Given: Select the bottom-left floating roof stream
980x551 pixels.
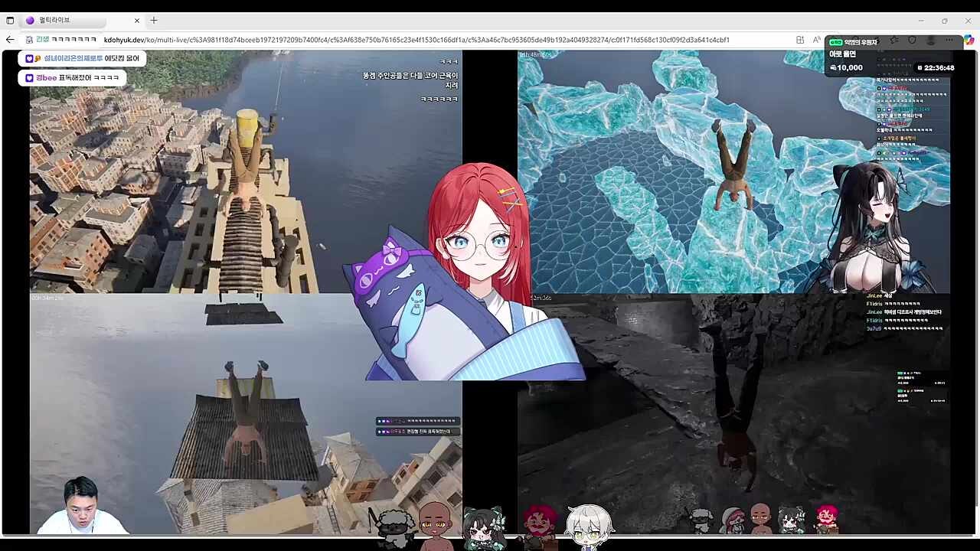Looking at the screenshot, I should tap(246, 413).
